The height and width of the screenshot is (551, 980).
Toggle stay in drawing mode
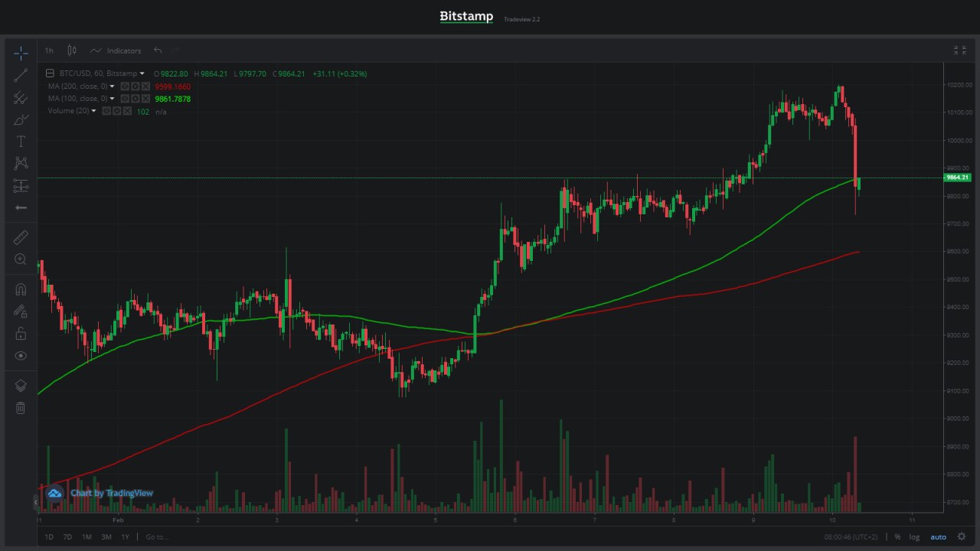click(x=21, y=311)
